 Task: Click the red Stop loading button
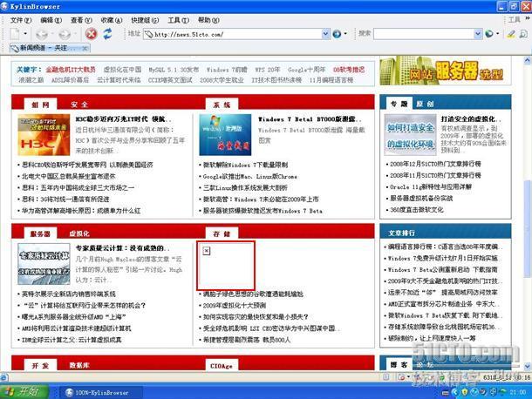point(91,34)
